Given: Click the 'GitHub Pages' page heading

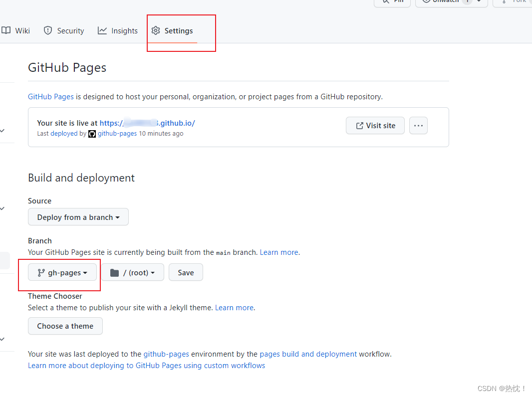Looking at the screenshot, I should [67, 67].
